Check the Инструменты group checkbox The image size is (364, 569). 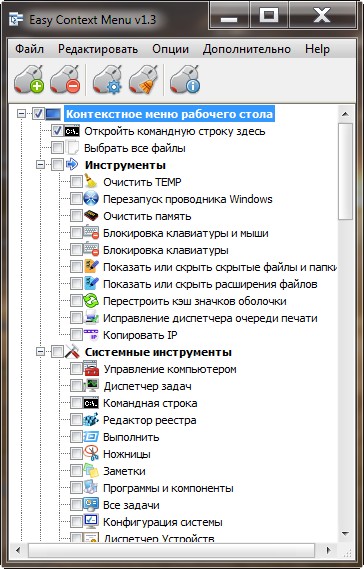pyautogui.click(x=57, y=165)
